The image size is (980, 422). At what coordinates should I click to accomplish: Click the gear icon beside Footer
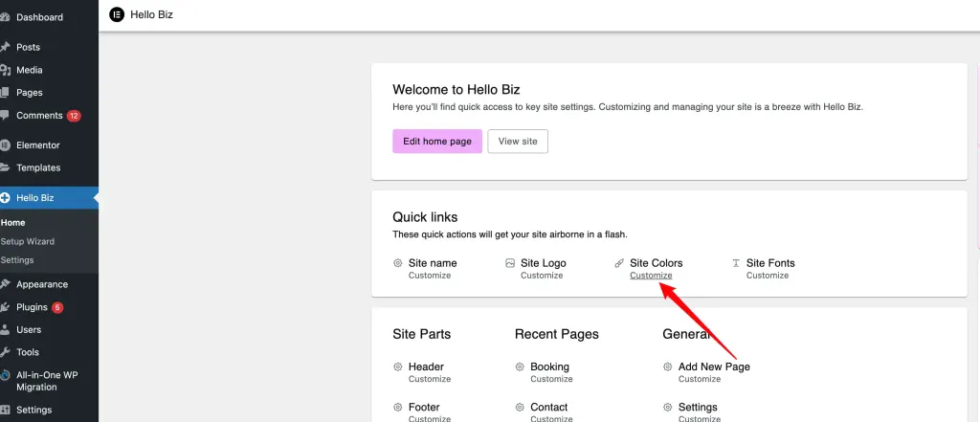click(397, 407)
